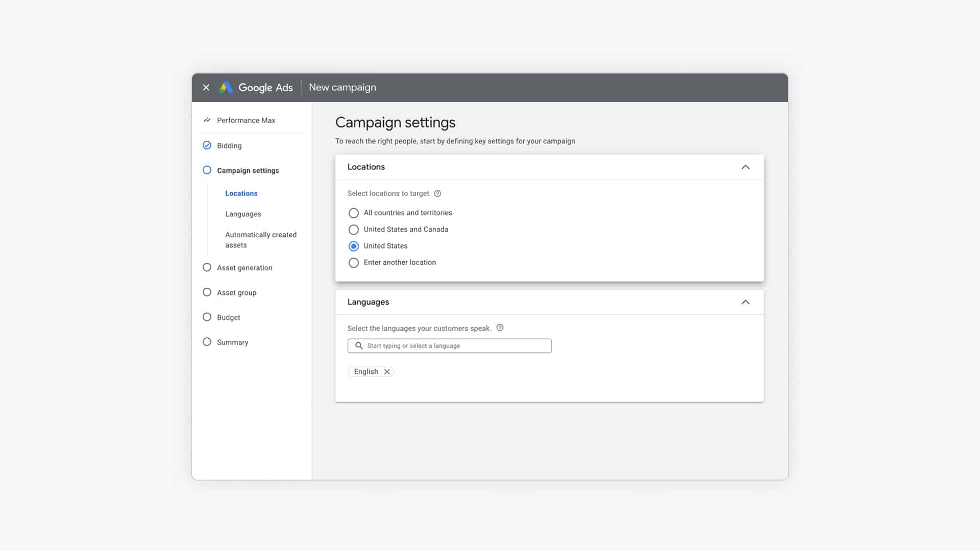Click the English language chip label
The width and height of the screenshot is (980, 551).
366,372
